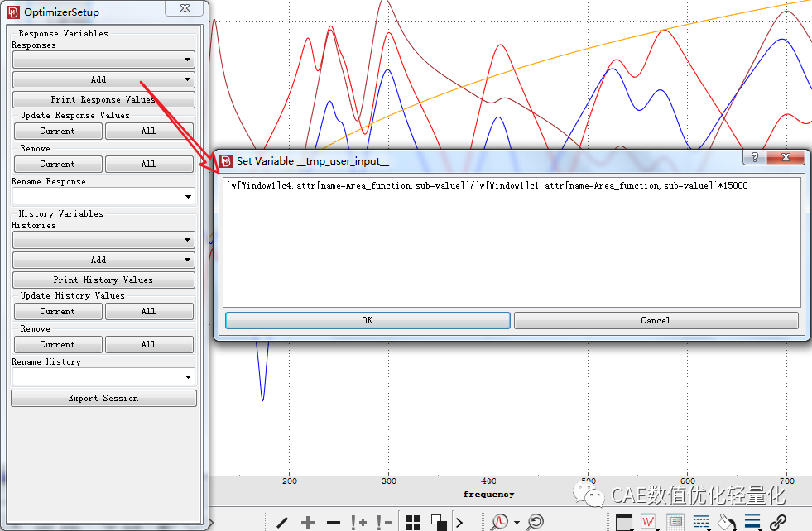Click All under Update Response Values
The width and height of the screenshot is (812, 531).
pyautogui.click(x=149, y=131)
